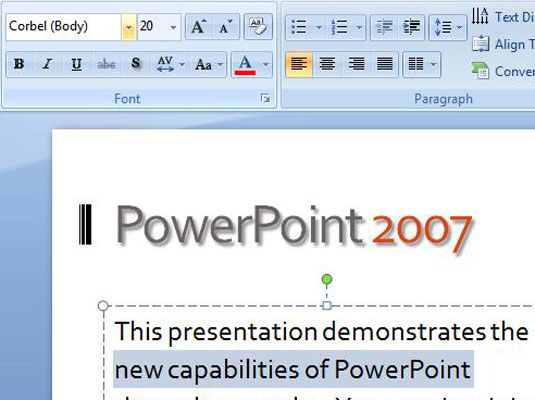Align text right

[x=356, y=65]
